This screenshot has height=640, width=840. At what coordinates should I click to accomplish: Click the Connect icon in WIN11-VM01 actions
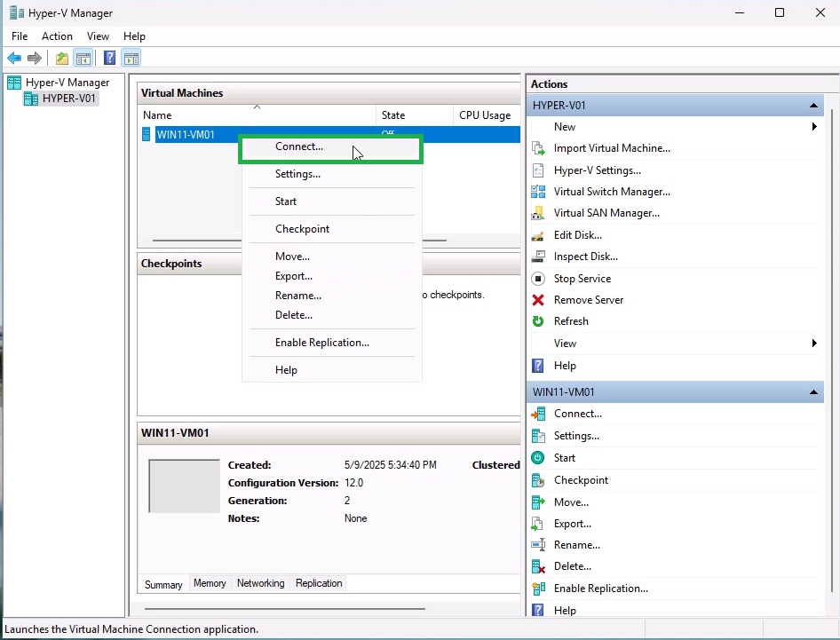coord(538,414)
